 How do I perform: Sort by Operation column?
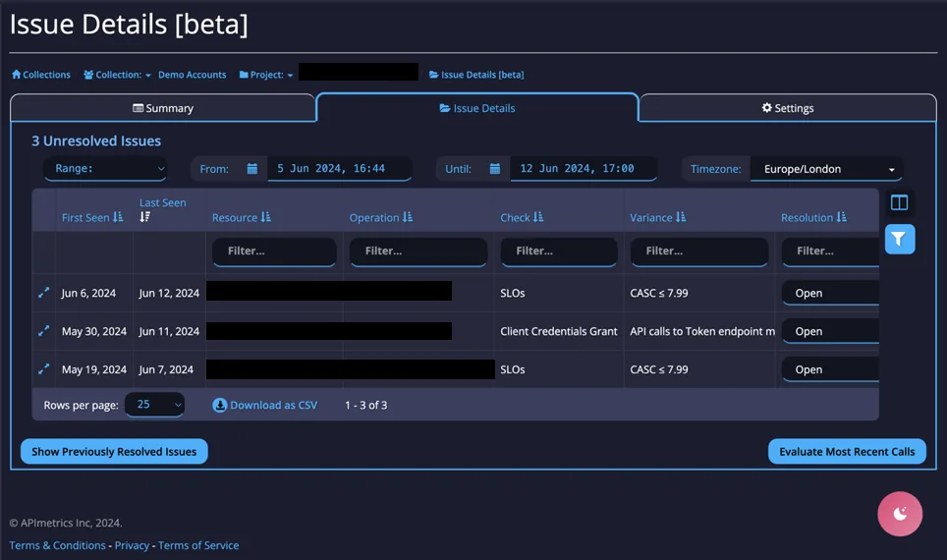coord(380,217)
